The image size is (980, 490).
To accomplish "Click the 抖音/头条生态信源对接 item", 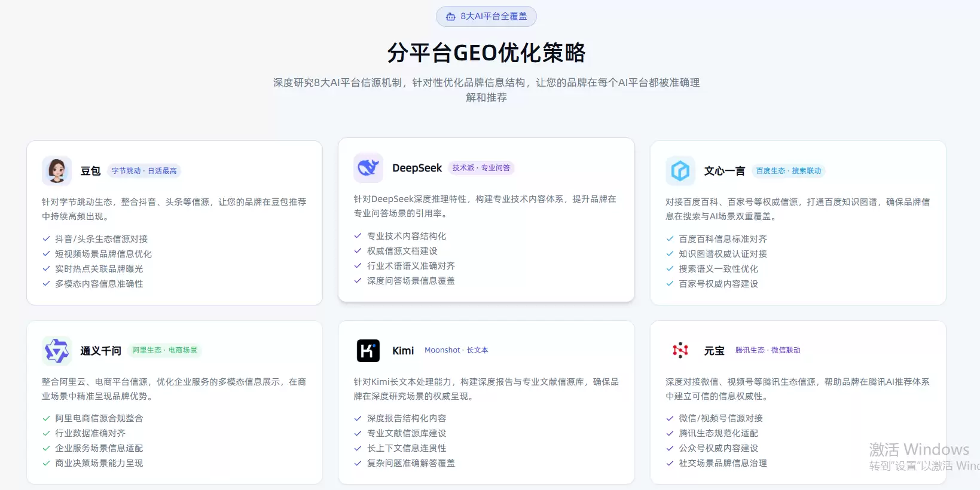I will pos(95,239).
